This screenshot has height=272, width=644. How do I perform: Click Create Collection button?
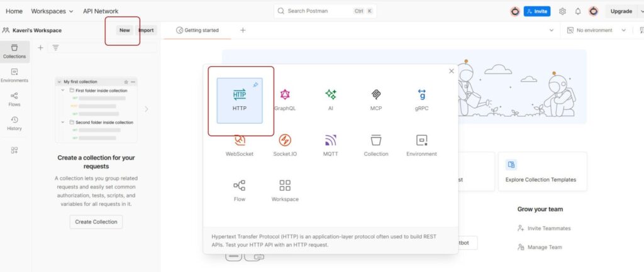coord(96,222)
